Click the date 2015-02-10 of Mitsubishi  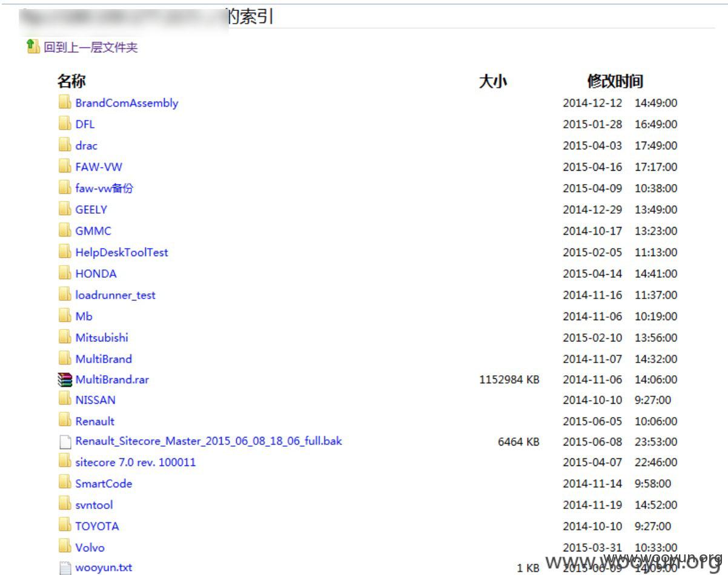coord(592,338)
